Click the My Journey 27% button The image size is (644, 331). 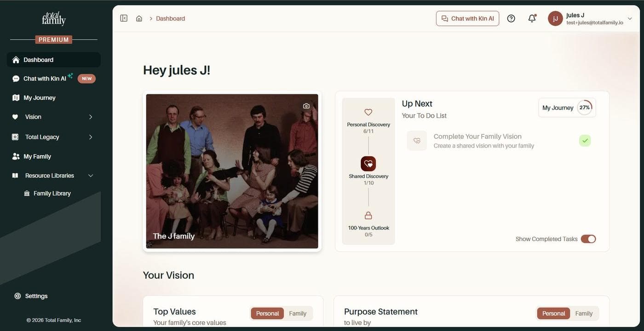[567, 108]
